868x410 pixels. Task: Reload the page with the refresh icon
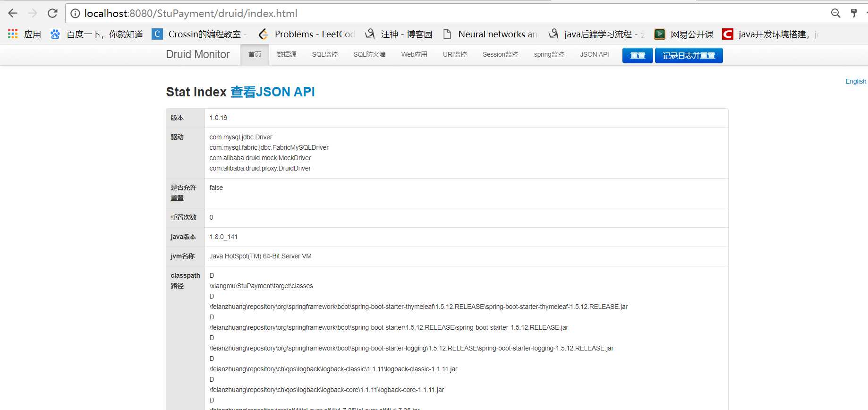pyautogui.click(x=52, y=13)
